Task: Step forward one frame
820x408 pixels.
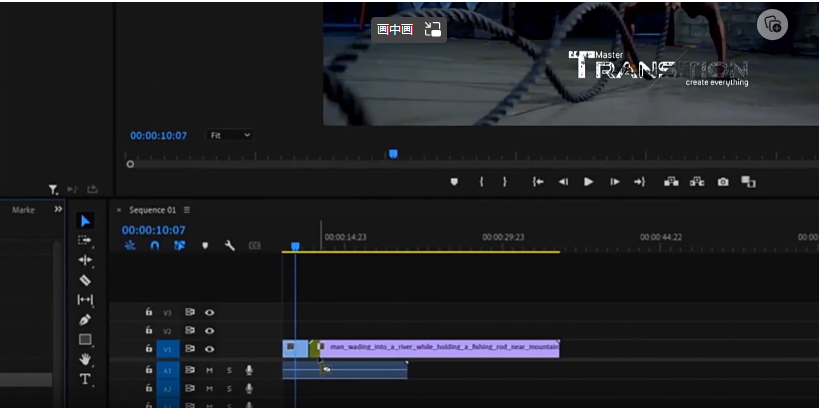Action: (x=615, y=182)
